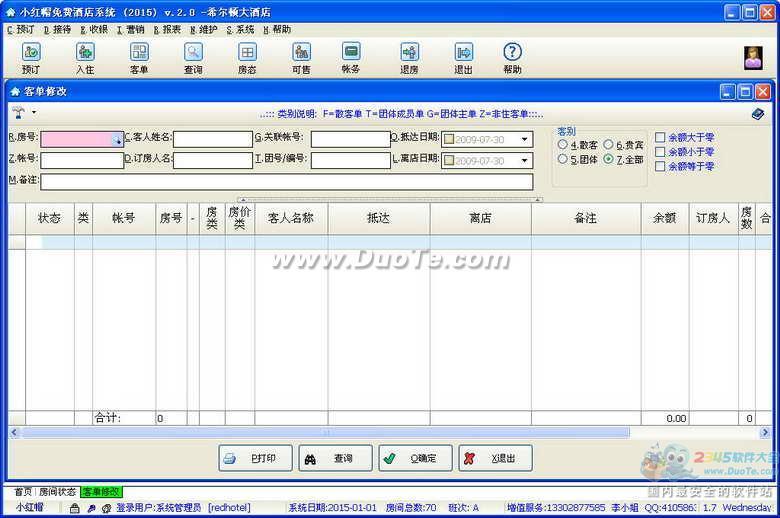The width and height of the screenshot is (780, 518).
Task: Select the 散客 radio button
Action: click(563, 145)
